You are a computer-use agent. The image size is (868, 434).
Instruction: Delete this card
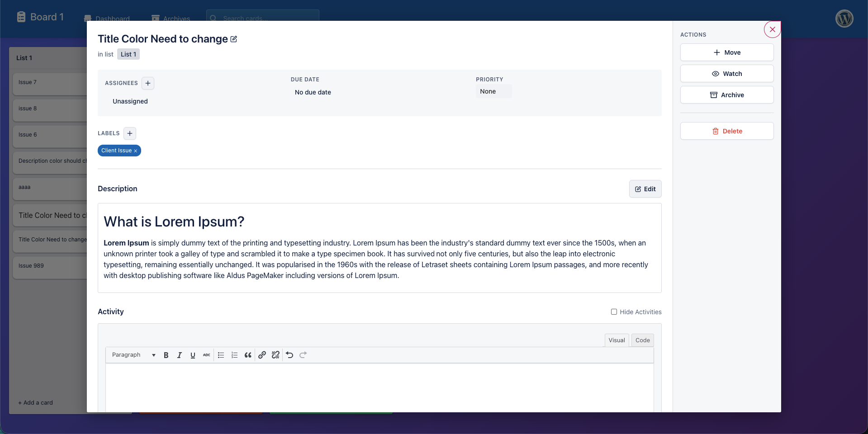[x=727, y=131]
